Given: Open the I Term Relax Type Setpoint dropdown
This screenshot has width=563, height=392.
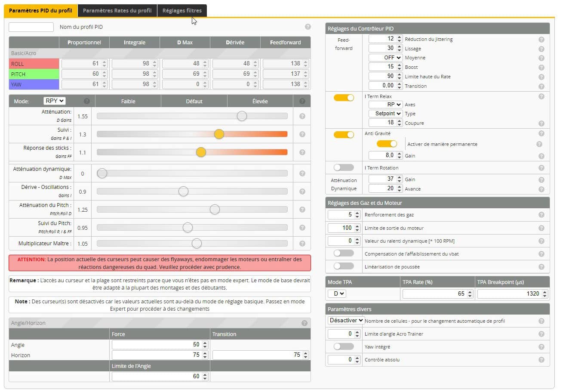Looking at the screenshot, I should tap(386, 114).
